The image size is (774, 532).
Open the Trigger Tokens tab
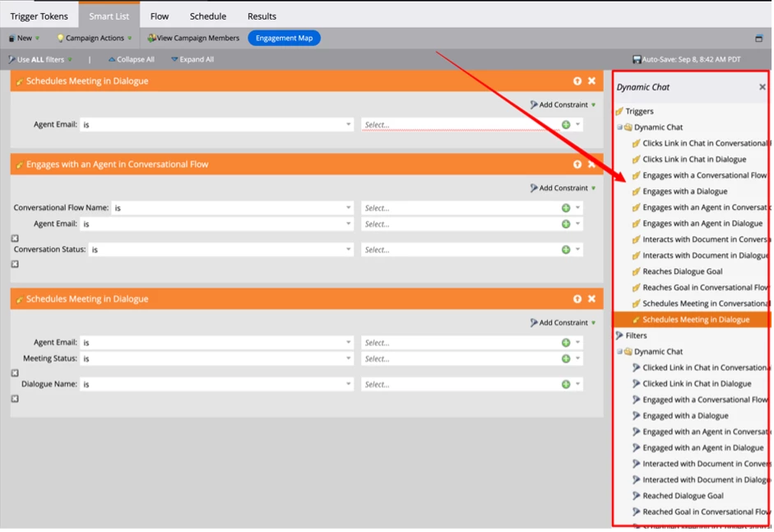click(39, 16)
